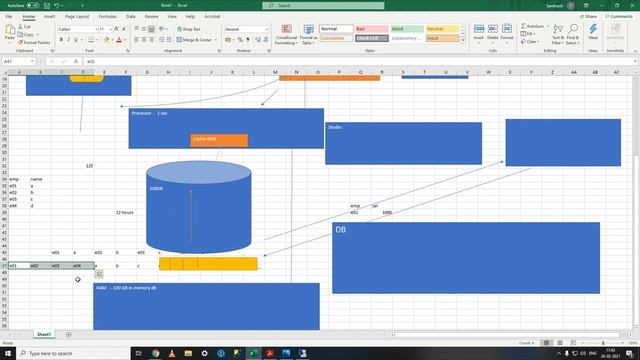Toggle the AutoSave switch
This screenshot has height=360, width=640.
pyautogui.click(x=33, y=6)
